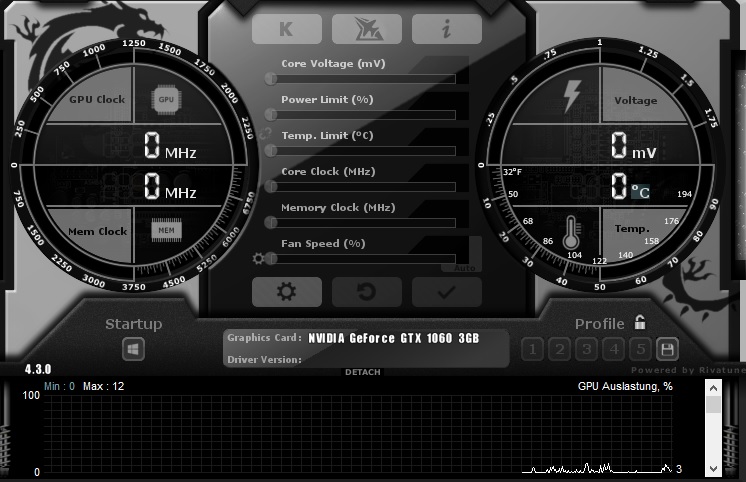Select profile slot 3

click(587, 350)
